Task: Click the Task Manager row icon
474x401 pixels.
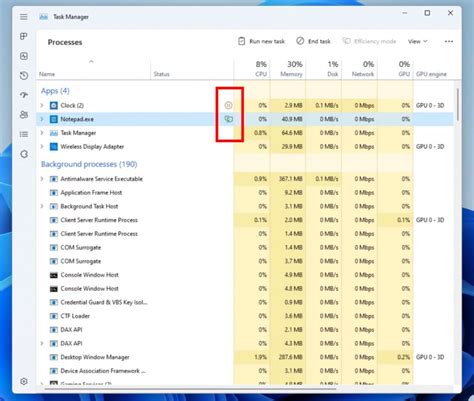Action: point(53,133)
